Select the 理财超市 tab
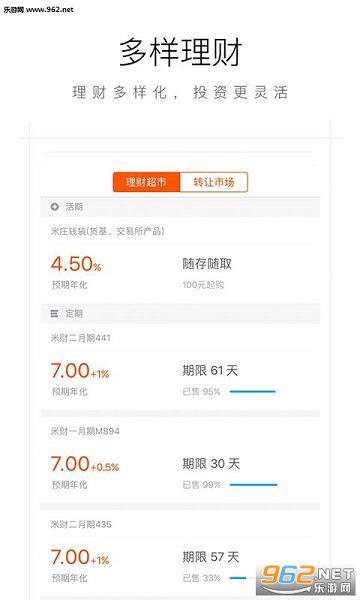The height and width of the screenshot is (600, 360). click(x=146, y=182)
